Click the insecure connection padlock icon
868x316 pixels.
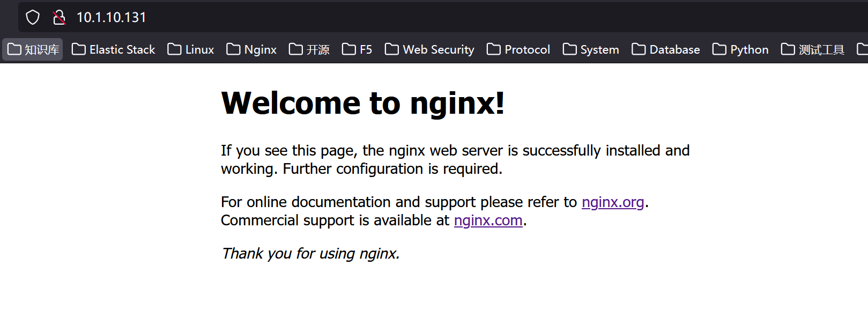59,17
